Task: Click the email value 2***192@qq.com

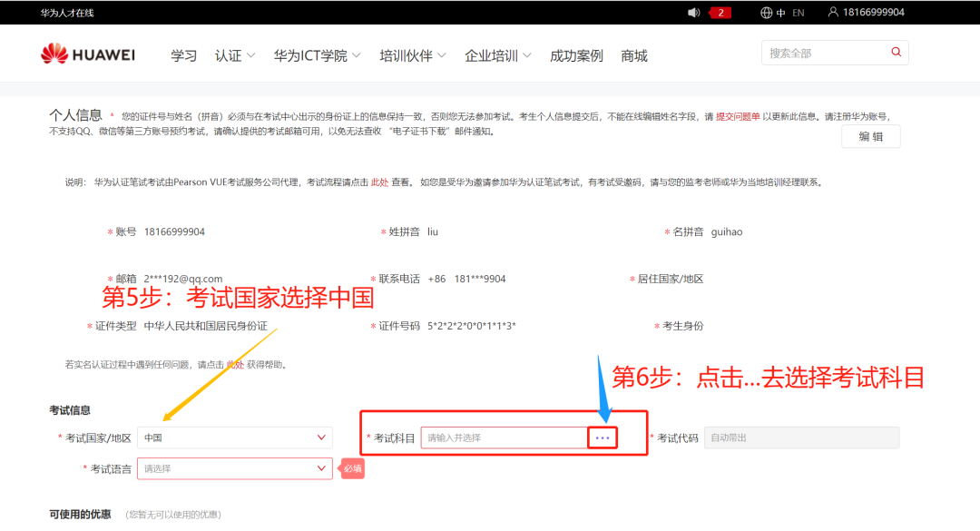Action: [183, 279]
